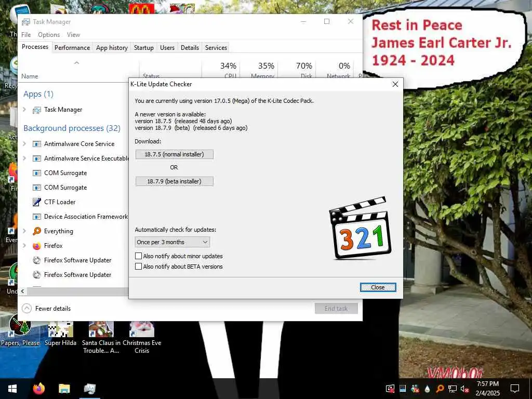
Task: Click the CTF Loader process icon
Action: (37, 202)
